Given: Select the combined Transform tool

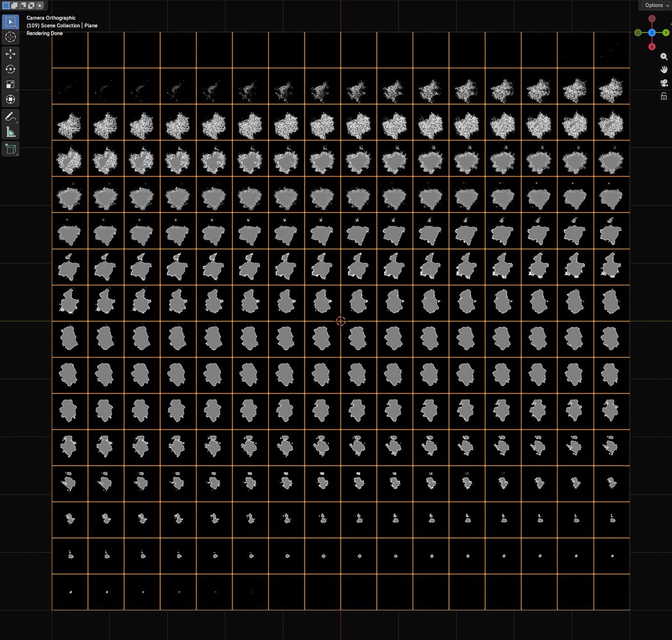Looking at the screenshot, I should [x=11, y=100].
